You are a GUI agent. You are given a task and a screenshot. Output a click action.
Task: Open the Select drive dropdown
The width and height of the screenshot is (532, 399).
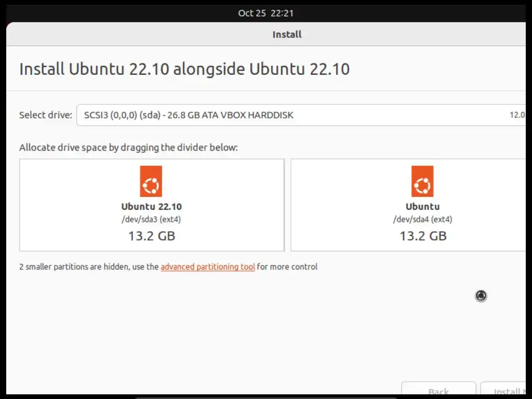coord(301,115)
